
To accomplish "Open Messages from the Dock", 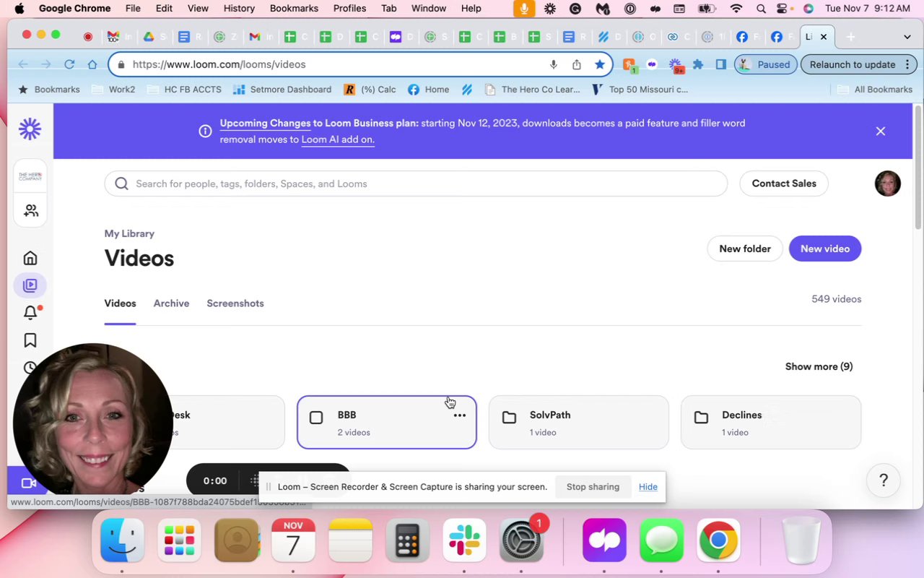I will coord(661,540).
